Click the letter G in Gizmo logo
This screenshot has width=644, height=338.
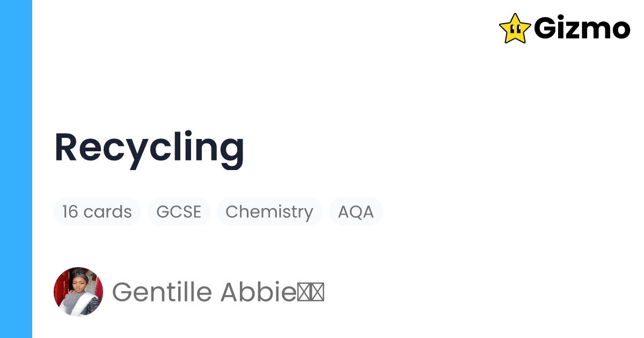545,28
